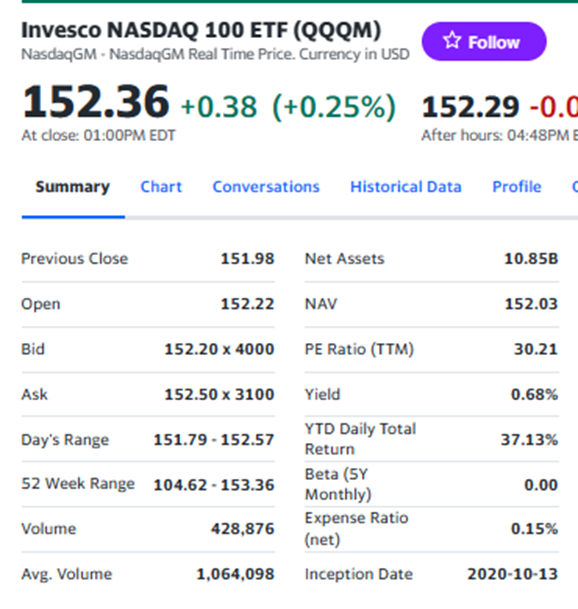
Task: Click the Net Assets label
Action: [345, 259]
